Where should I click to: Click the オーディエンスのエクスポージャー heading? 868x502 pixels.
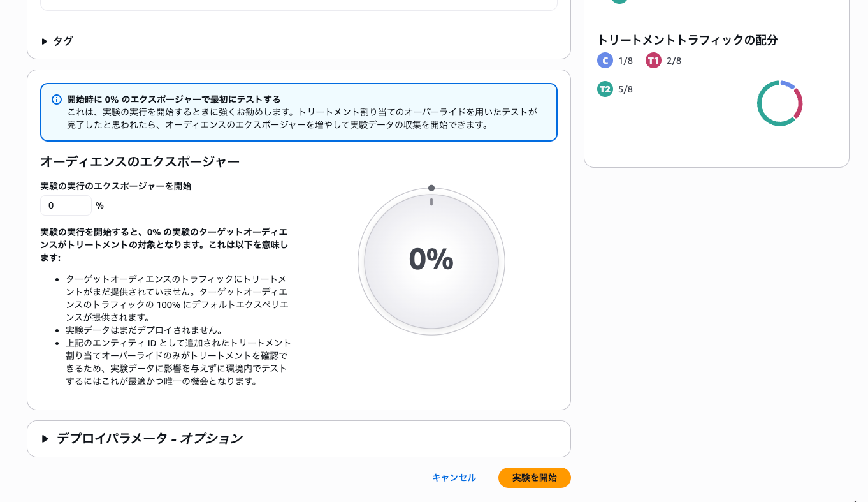click(x=140, y=162)
